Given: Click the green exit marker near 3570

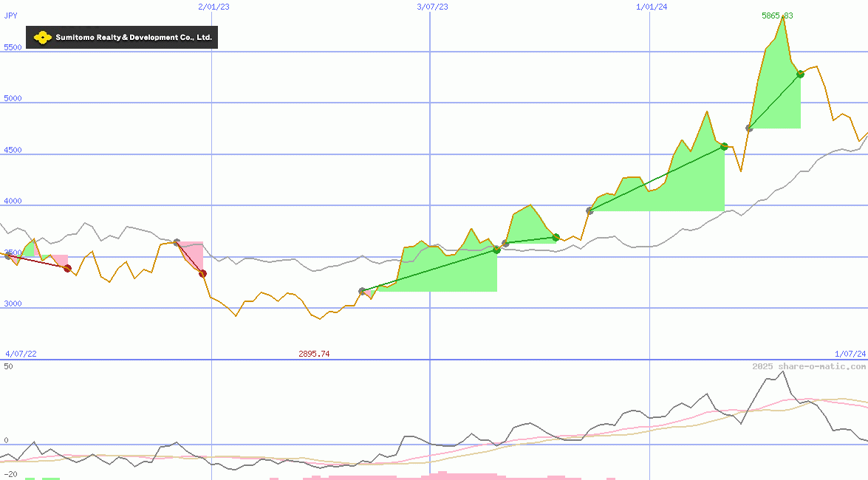Looking at the screenshot, I should coord(496,250).
